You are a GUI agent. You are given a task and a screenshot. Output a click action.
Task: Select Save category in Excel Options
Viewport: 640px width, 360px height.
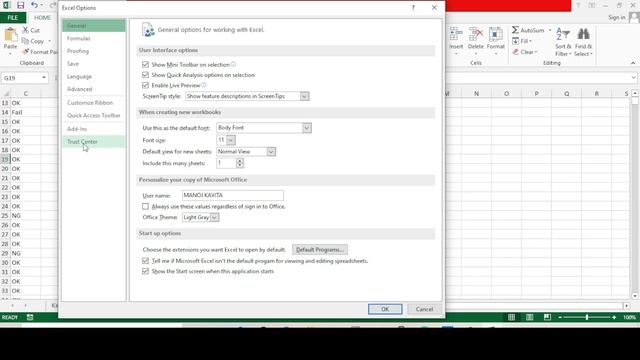(93, 64)
